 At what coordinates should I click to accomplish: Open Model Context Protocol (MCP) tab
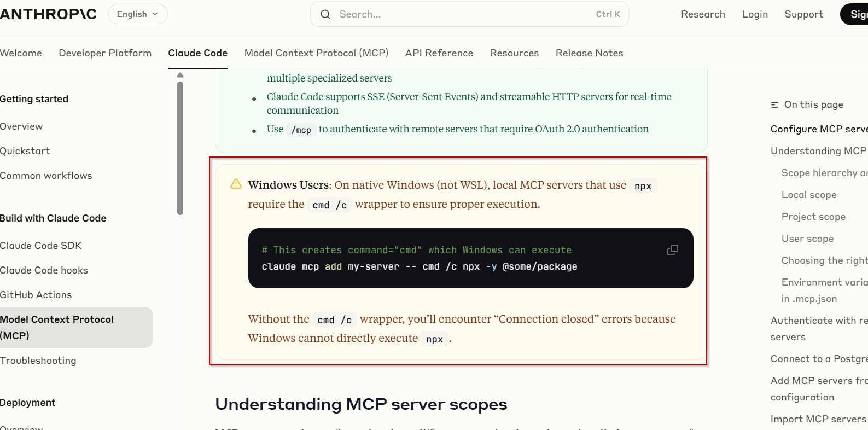(x=316, y=53)
